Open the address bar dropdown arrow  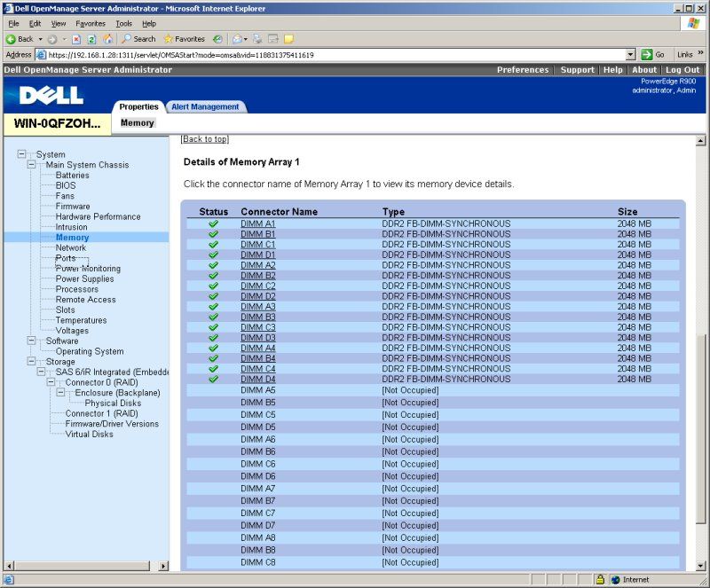coord(631,55)
